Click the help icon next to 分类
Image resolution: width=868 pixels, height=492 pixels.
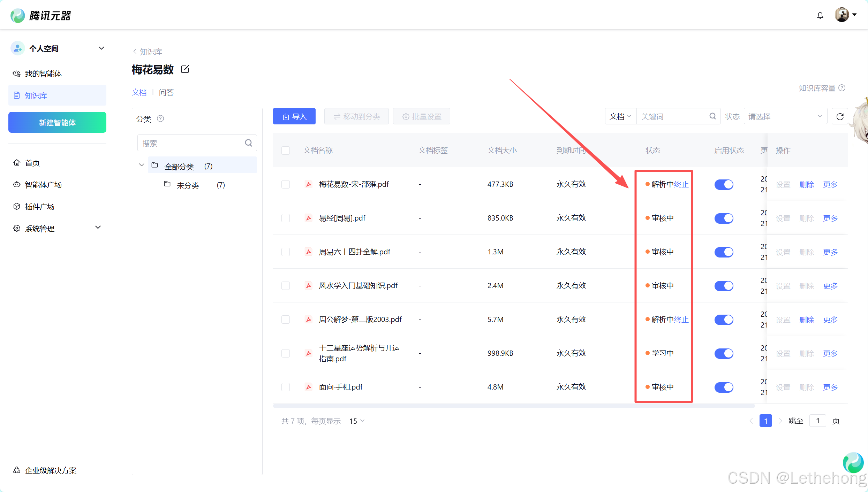(x=160, y=119)
